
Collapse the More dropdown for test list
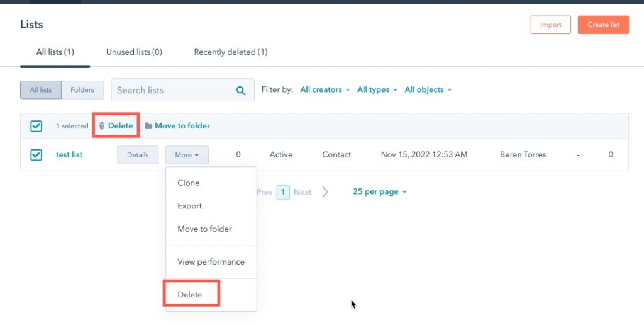[187, 155]
